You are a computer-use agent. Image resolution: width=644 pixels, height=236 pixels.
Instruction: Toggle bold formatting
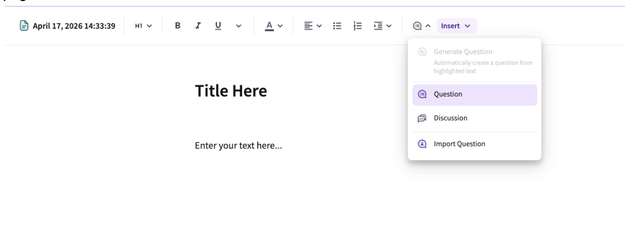tap(178, 25)
